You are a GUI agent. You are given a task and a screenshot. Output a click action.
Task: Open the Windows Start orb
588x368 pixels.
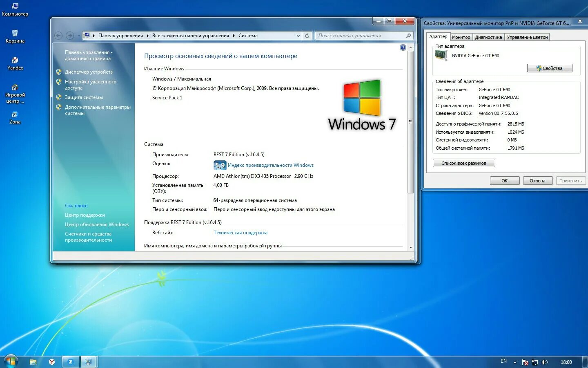10,361
